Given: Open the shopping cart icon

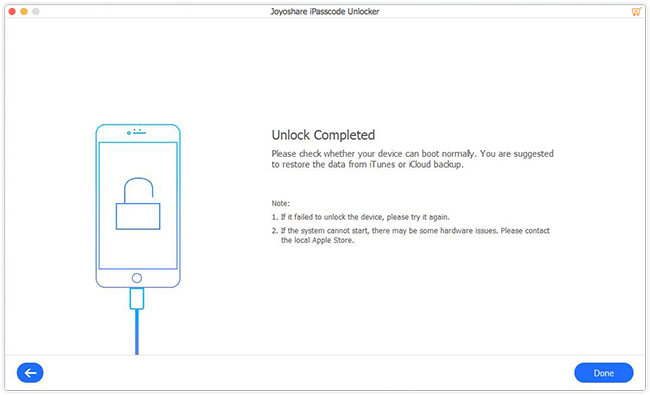Looking at the screenshot, I should [636, 12].
